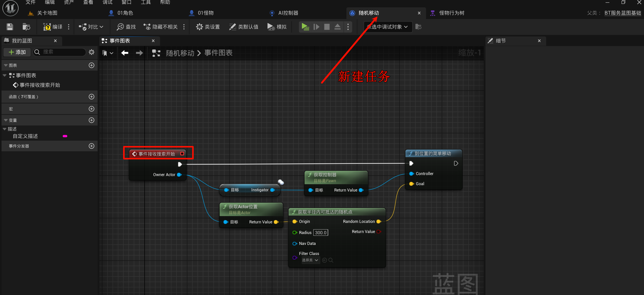Open My Blueprint settings gear
The width and height of the screenshot is (644, 295).
coord(92,52)
